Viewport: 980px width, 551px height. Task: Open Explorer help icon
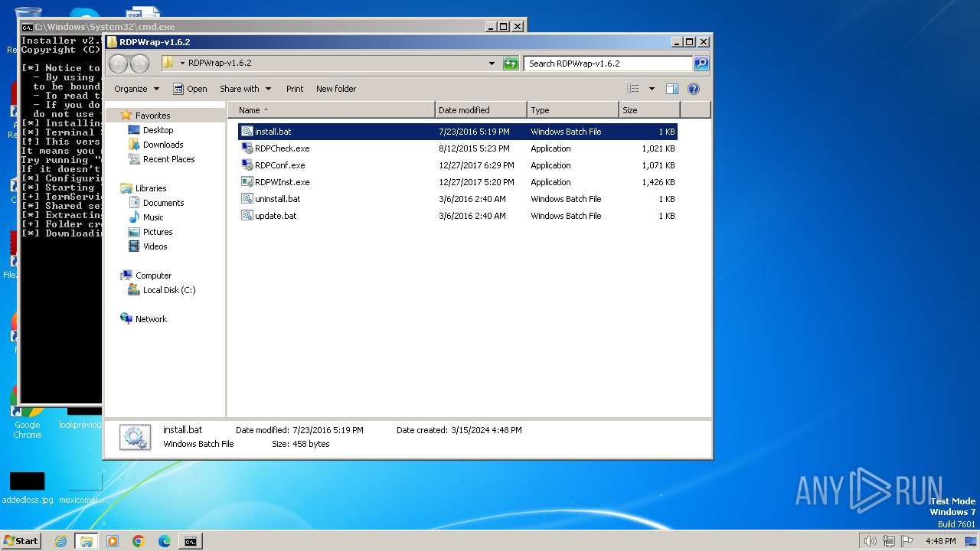(694, 89)
